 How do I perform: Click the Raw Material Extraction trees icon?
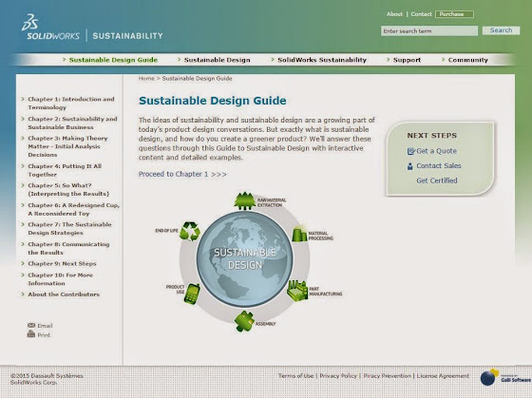click(245, 200)
